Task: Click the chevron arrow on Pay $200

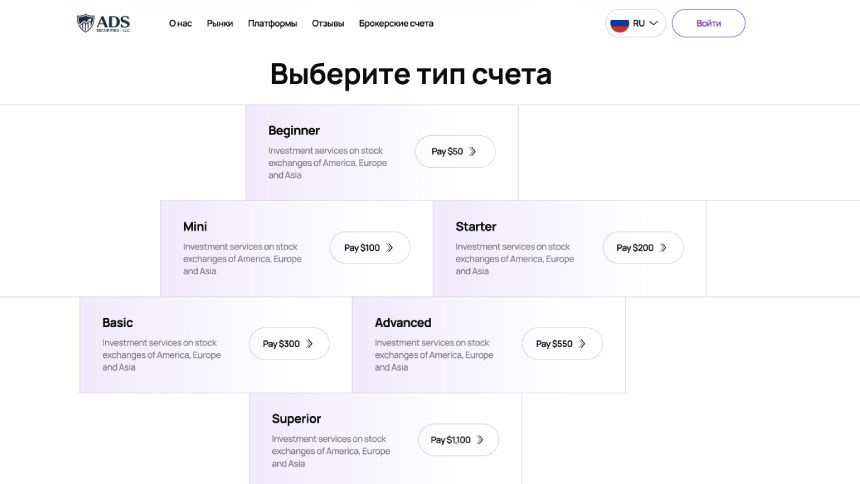Action: [x=663, y=247]
